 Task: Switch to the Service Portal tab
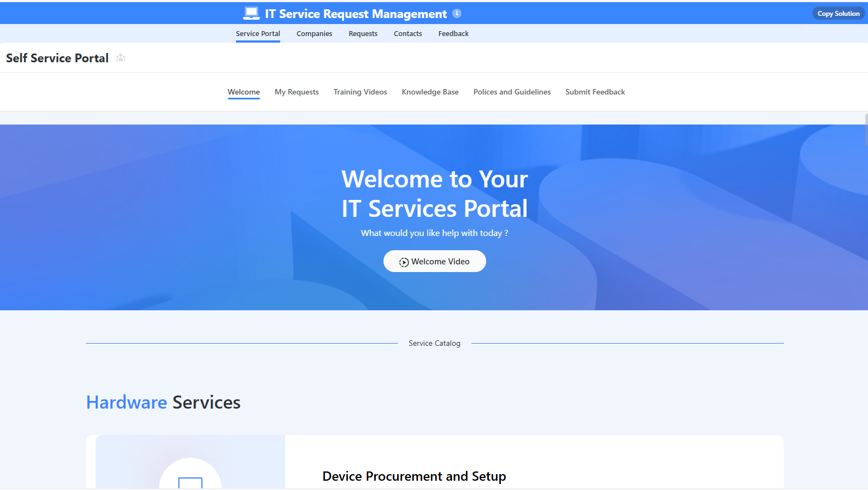258,34
